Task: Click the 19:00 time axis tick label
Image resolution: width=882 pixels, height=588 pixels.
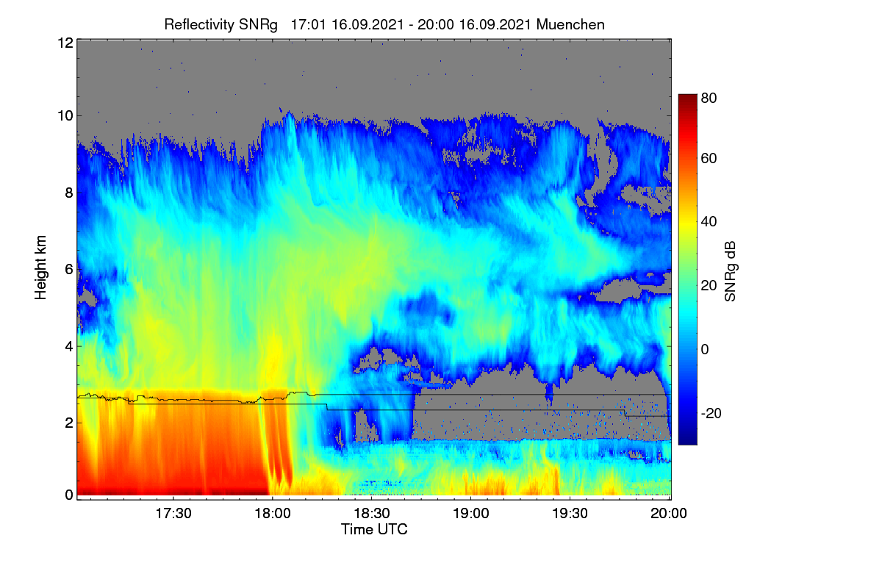Action: tap(470, 513)
